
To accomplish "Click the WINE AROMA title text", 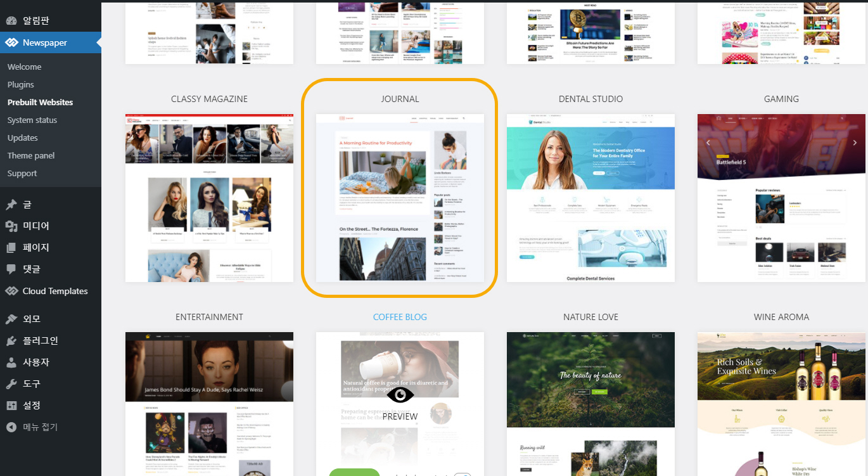I will click(x=781, y=317).
